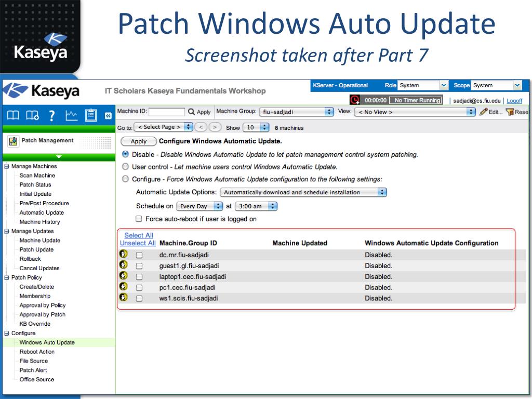Image resolution: width=532 pixels, height=399 pixels.
Task: Click the bookmarks book icon with plus
Action: [32, 115]
